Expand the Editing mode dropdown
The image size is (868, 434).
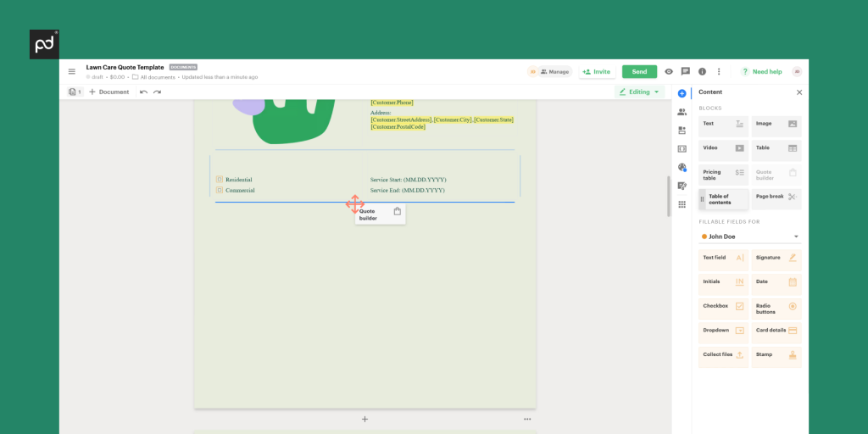[x=639, y=92]
